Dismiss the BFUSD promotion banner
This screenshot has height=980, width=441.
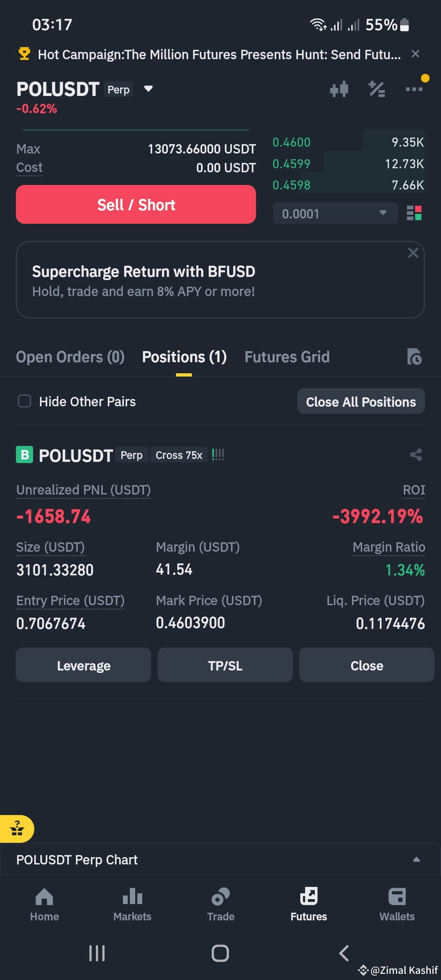(413, 253)
